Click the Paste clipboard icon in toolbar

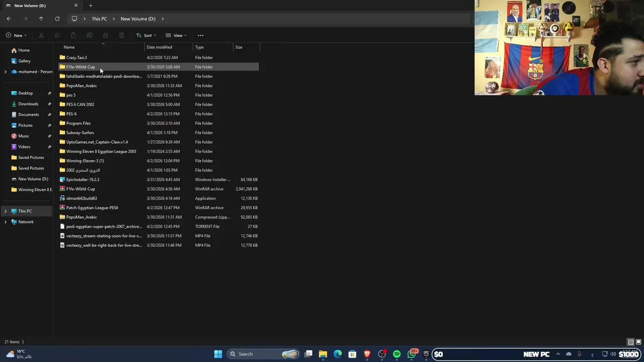pyautogui.click(x=73, y=35)
